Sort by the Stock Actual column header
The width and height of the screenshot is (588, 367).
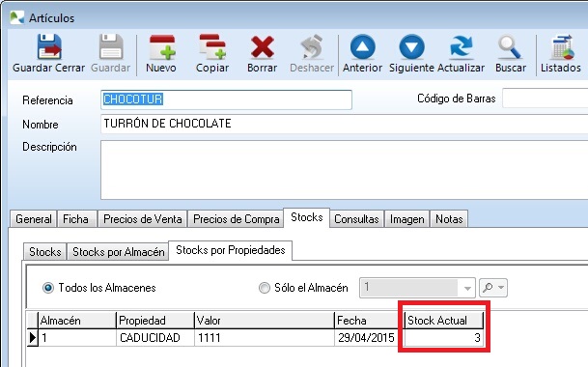point(444,321)
